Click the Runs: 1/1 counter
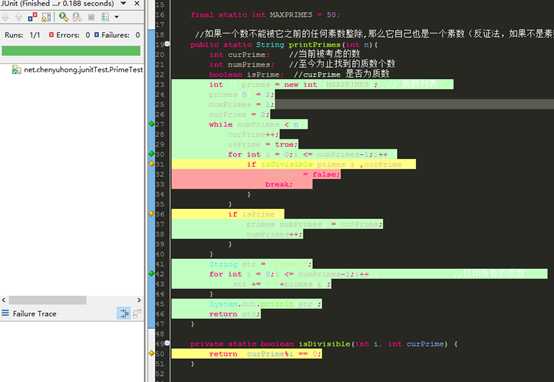The width and height of the screenshot is (554, 382). click(22, 35)
